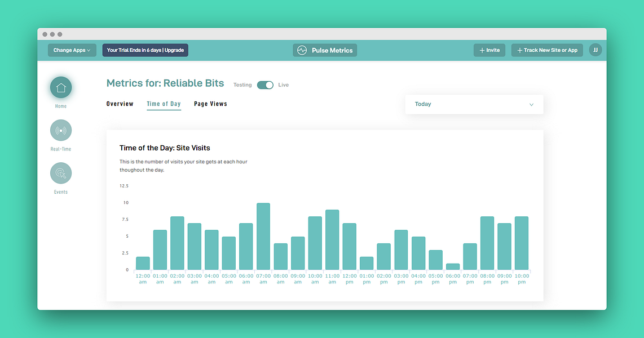Open the Events panel from sidebar
This screenshot has width=644, height=338.
click(x=60, y=173)
